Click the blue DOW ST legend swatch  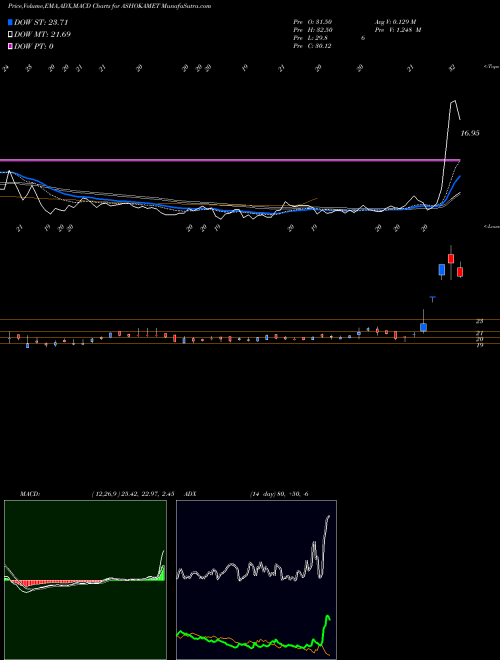(10, 22)
